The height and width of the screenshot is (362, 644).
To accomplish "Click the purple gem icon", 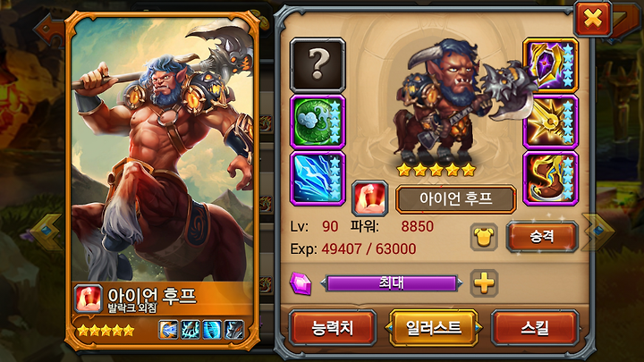I will (x=301, y=283).
